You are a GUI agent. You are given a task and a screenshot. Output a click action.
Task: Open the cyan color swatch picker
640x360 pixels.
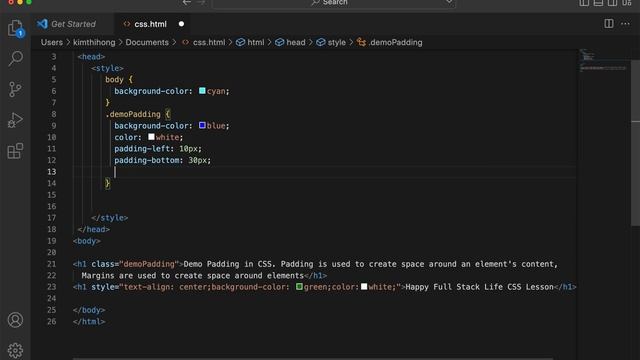pyautogui.click(x=202, y=91)
